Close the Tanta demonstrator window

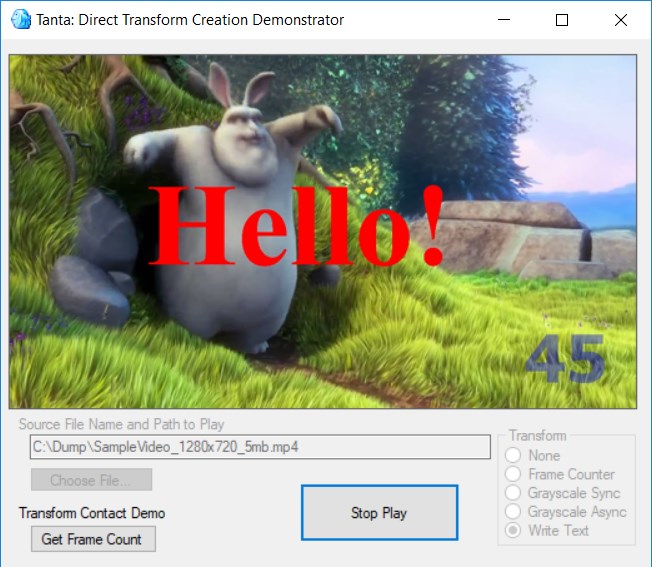pyautogui.click(x=620, y=20)
